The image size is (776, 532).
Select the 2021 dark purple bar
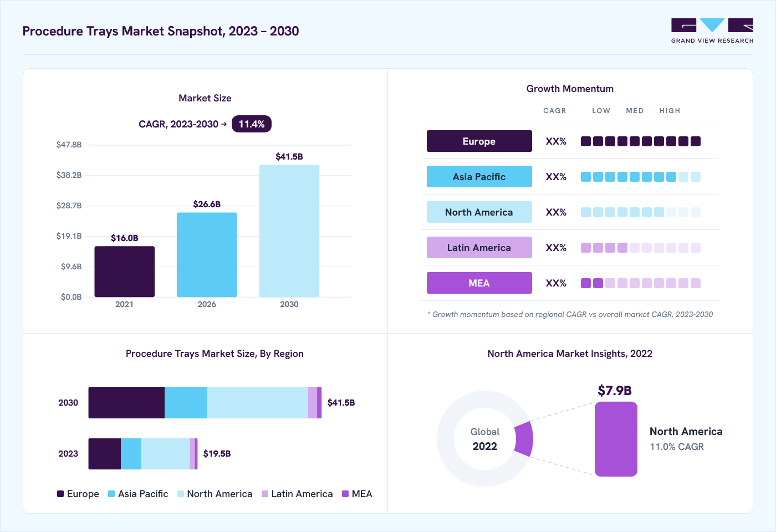pos(124,272)
